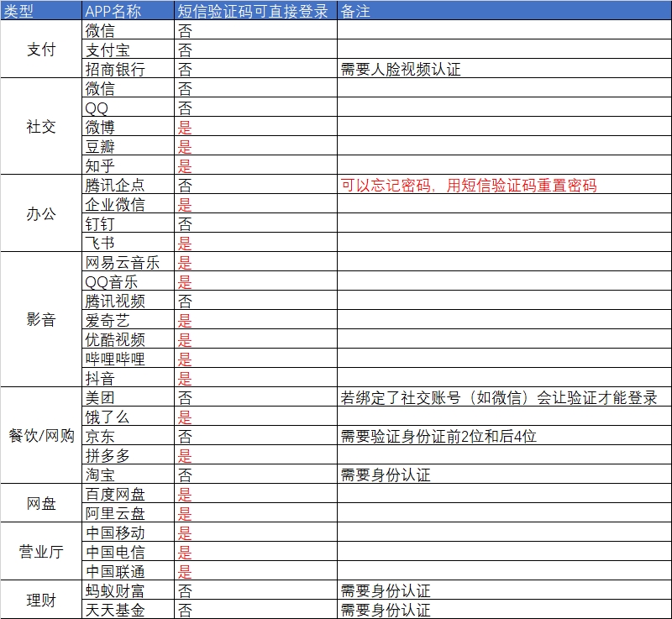Viewport: 672px width, 619px height.
Task: Click the 办公 category cell
Action: (41, 212)
